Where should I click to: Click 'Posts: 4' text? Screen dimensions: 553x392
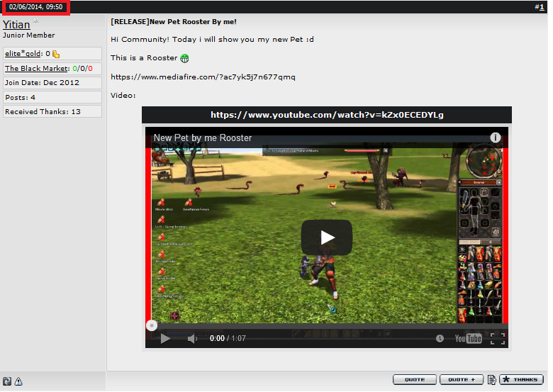point(20,97)
